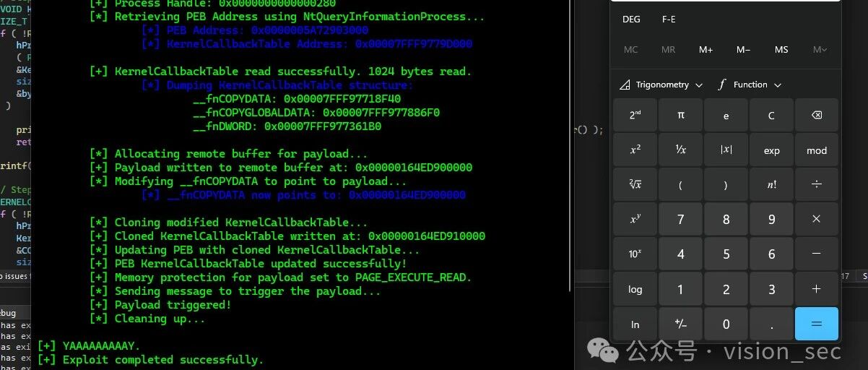Click "Exploit completed successfully." console line
This screenshot has width=868, height=370.
coord(150,359)
